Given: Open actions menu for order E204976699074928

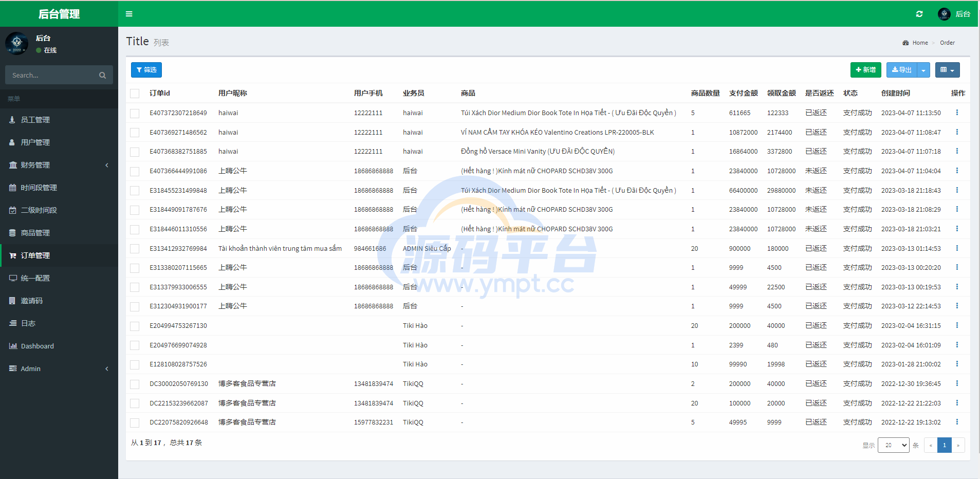Looking at the screenshot, I should [x=957, y=345].
